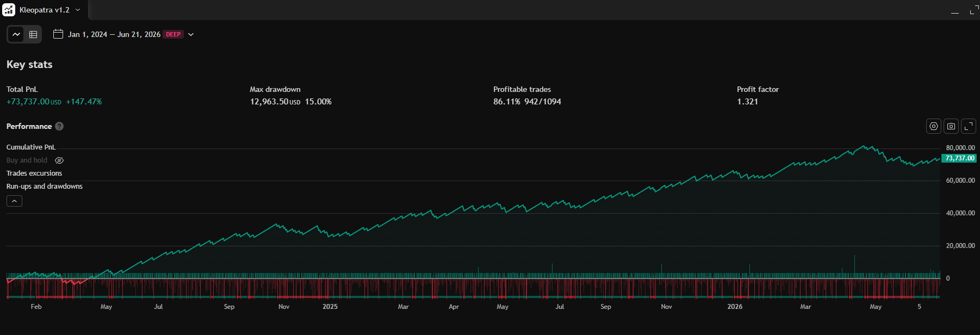Maximize the strategy tester panel
980x335 pixels.
coord(974,10)
